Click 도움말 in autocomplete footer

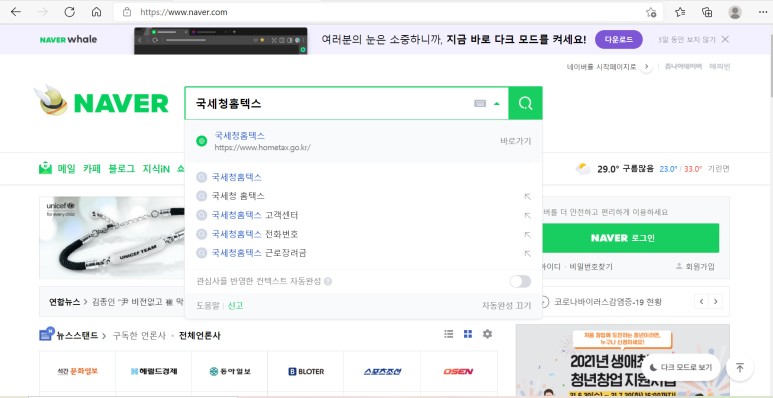(208, 306)
